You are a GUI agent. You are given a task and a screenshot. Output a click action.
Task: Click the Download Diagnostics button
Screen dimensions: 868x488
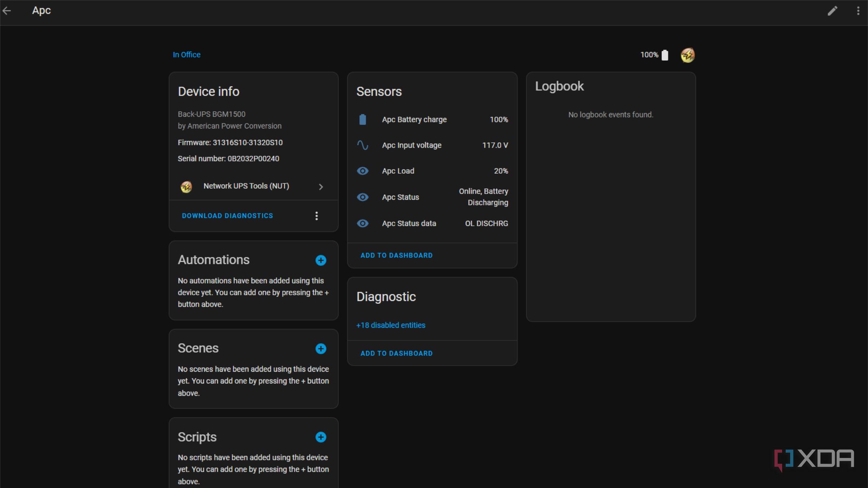227,216
